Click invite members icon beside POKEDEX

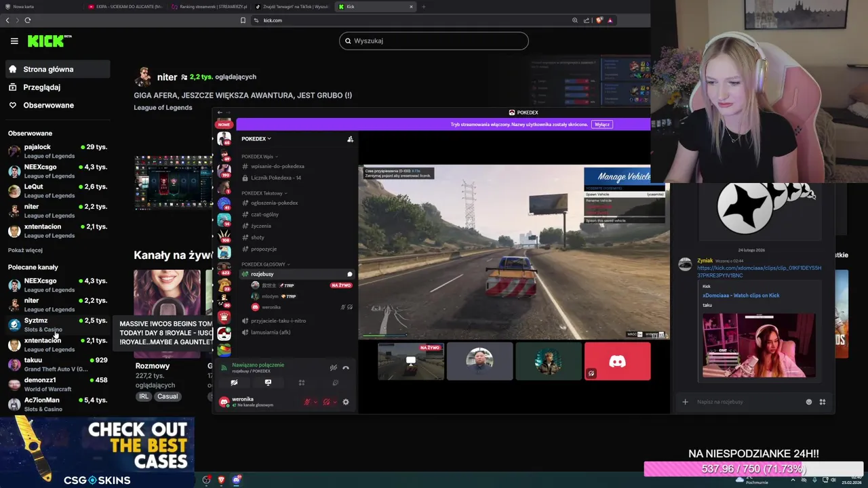(x=350, y=139)
